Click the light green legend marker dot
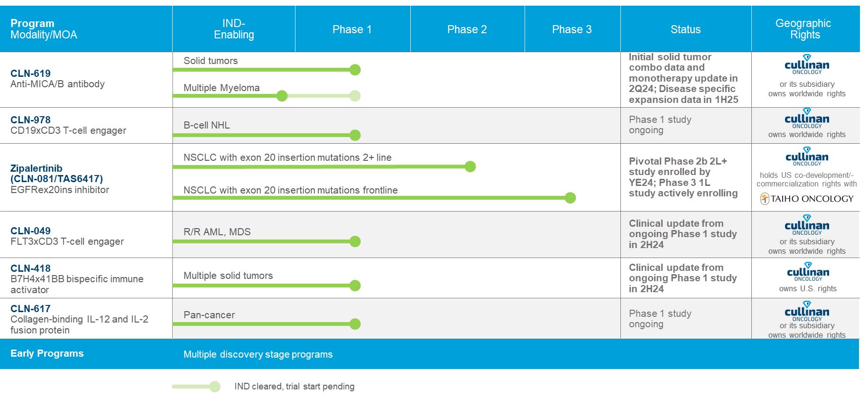This screenshot has height=397, width=868. pos(215,387)
